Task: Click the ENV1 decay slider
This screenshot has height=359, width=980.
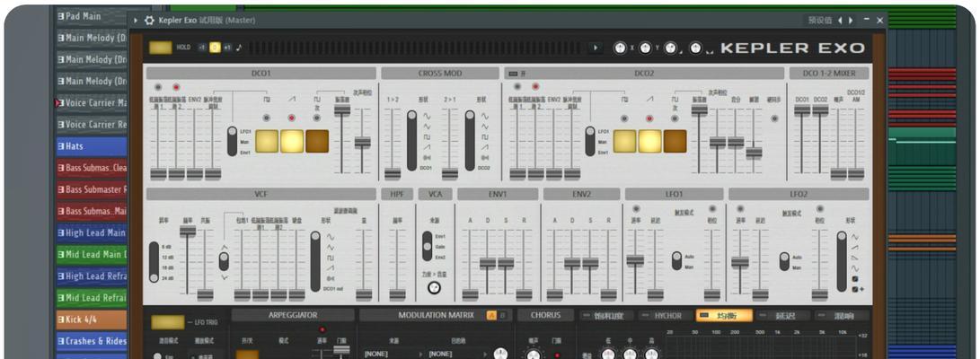Action: [488, 263]
